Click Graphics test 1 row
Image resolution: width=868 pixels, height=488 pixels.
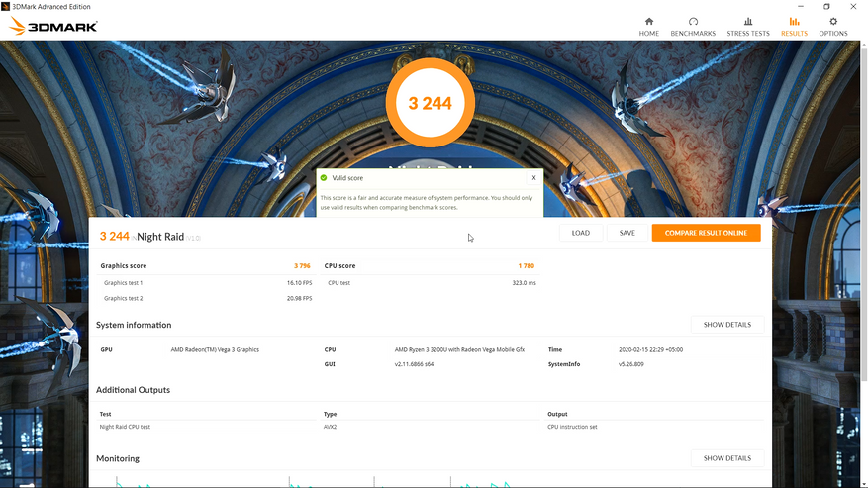[x=207, y=282]
